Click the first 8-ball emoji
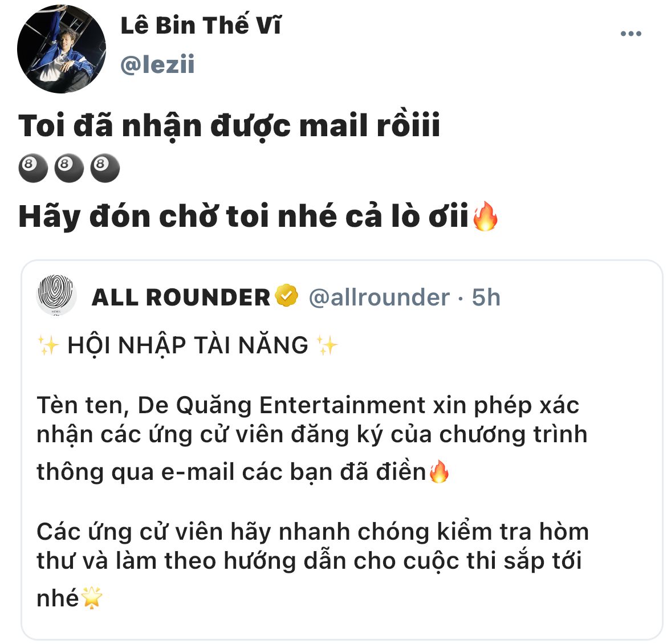667x644 pixels. tap(32, 168)
